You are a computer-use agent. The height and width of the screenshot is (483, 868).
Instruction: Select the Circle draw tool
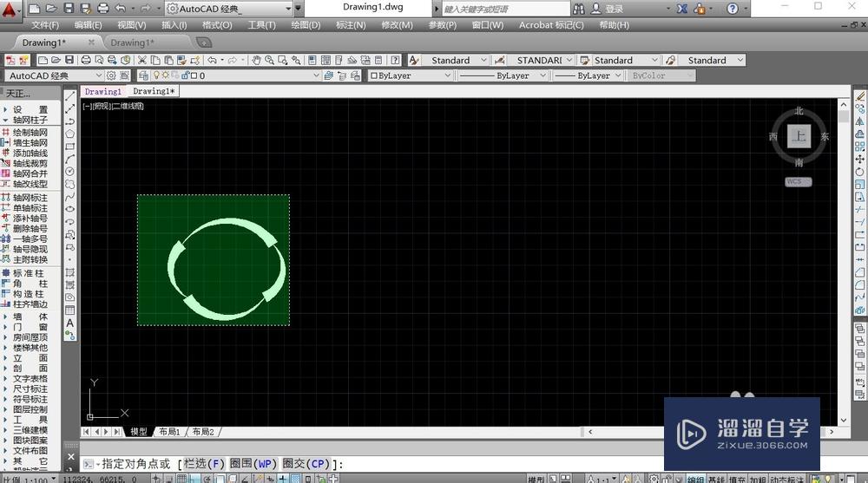pyautogui.click(x=69, y=172)
